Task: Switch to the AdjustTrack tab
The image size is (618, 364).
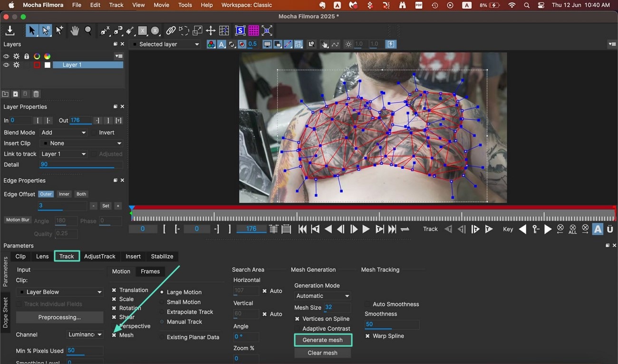Action: coord(100,256)
